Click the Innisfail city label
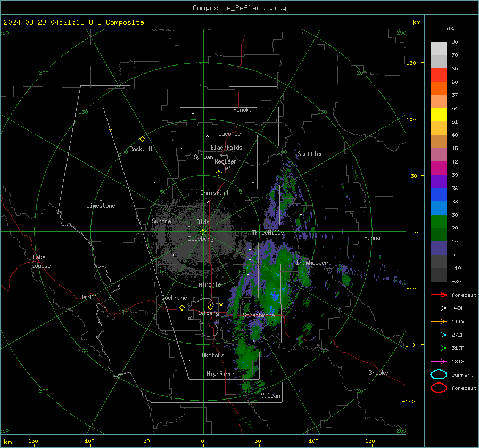 [x=214, y=193]
